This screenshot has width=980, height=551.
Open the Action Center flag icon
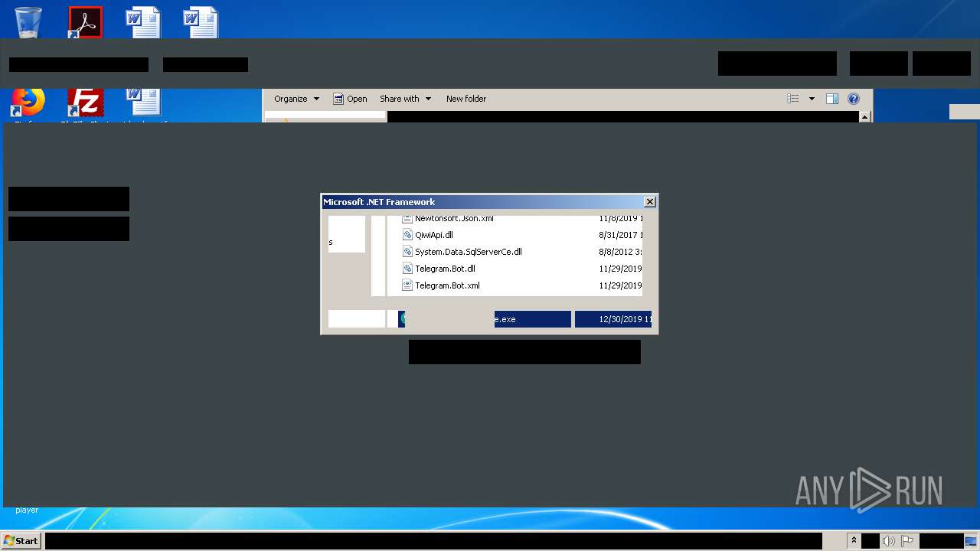tap(907, 541)
